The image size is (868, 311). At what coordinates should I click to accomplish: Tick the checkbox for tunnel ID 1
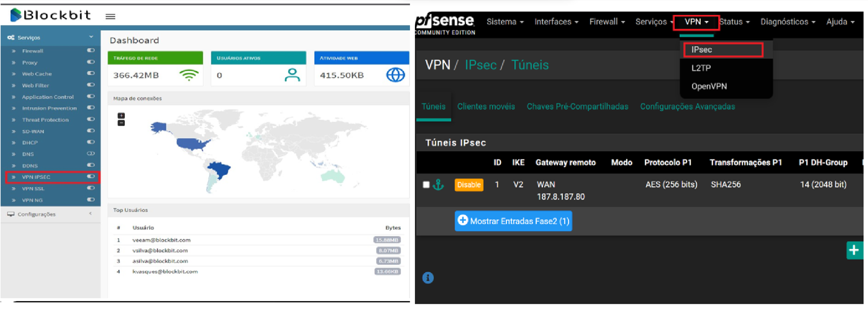click(426, 185)
